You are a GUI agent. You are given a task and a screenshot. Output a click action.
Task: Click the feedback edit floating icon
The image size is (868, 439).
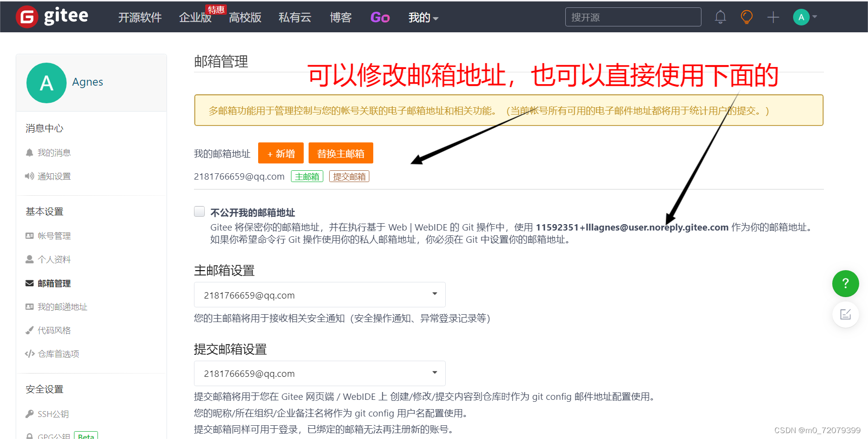coord(845,314)
